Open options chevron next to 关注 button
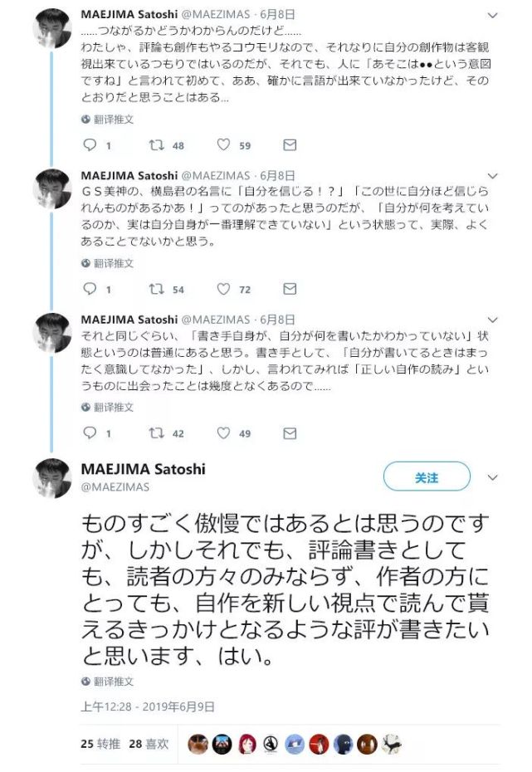Screen dimensions: 532x772 pyautogui.click(x=492, y=477)
